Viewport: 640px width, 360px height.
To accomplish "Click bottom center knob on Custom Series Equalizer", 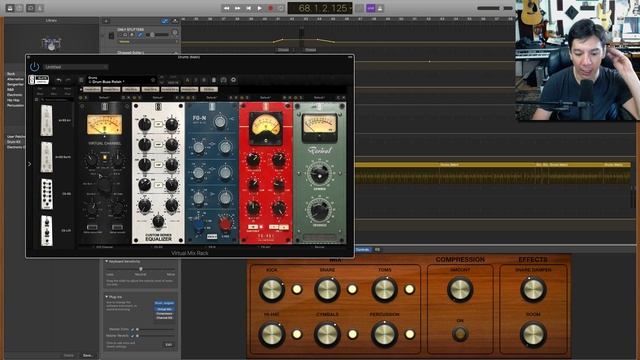I will click(158, 221).
